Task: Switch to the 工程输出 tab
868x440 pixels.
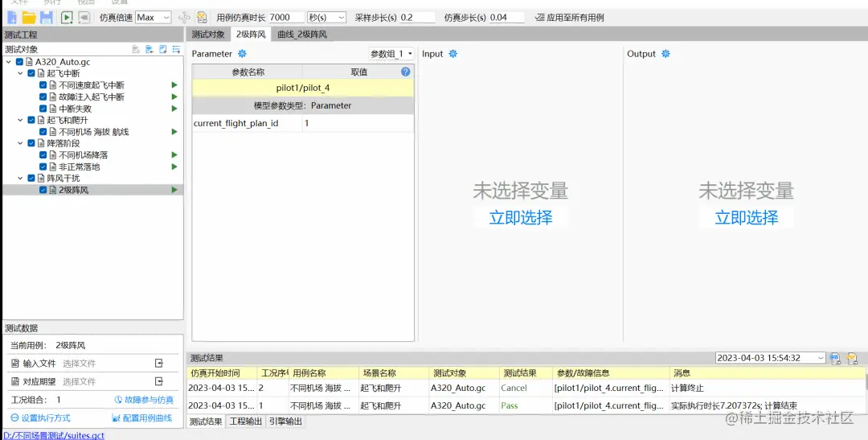Action: 246,421
